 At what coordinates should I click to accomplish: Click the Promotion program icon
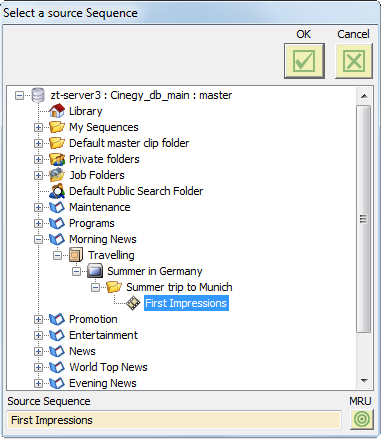(57, 319)
